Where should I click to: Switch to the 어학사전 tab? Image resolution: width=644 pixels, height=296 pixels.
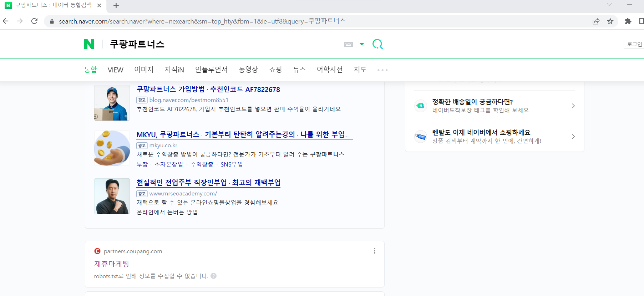click(330, 70)
